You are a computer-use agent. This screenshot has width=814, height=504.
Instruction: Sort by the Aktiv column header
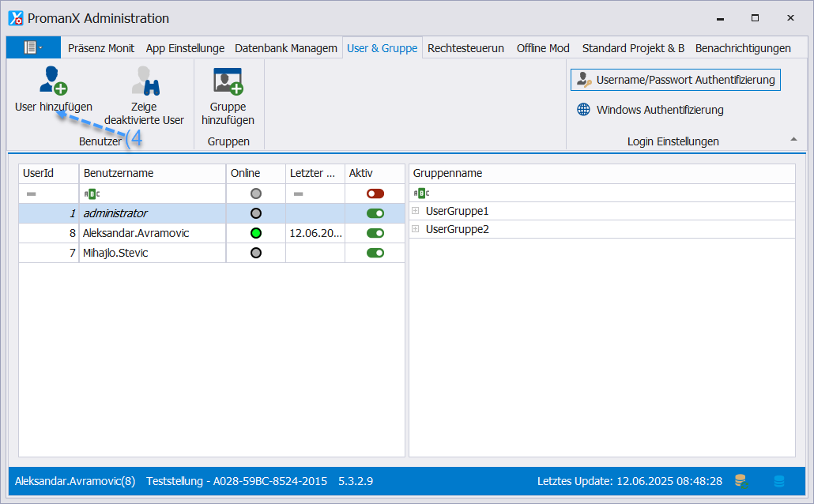pos(375,173)
